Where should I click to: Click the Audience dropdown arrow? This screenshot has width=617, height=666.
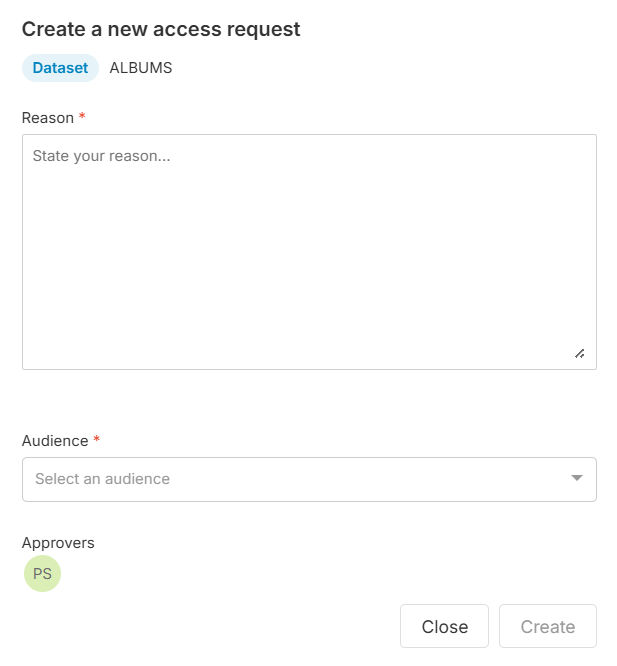tap(576, 478)
